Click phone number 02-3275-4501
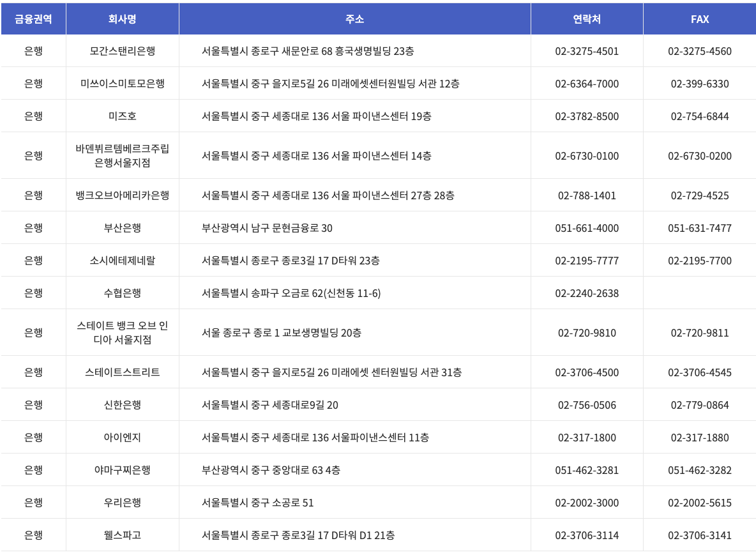The height and width of the screenshot is (557, 756). point(587,51)
